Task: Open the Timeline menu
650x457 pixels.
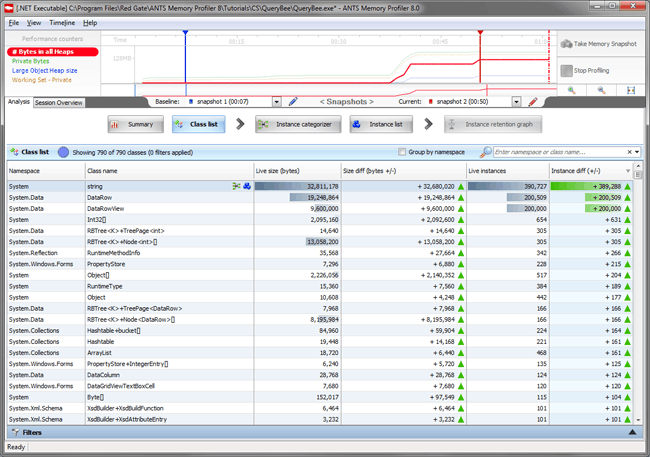Action: coord(62,22)
